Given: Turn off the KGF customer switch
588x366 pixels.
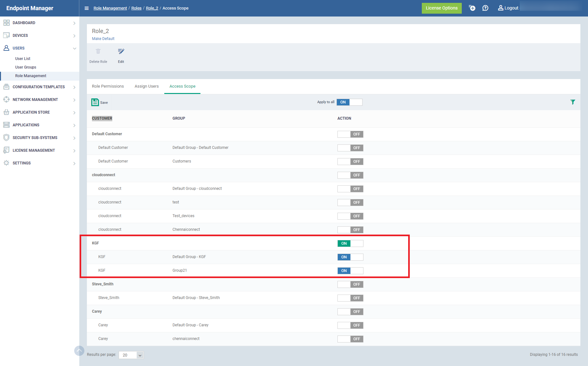Looking at the screenshot, I should click(350, 243).
